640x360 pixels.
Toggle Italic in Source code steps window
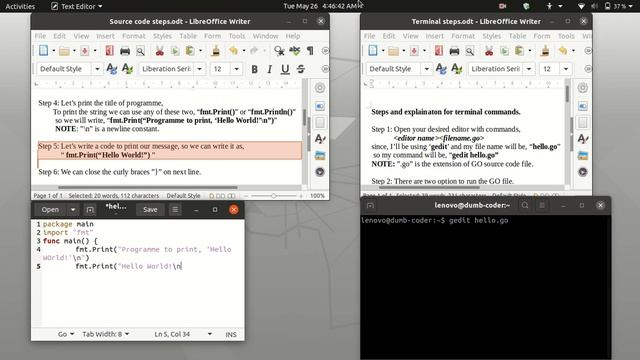pyautogui.click(x=269, y=69)
